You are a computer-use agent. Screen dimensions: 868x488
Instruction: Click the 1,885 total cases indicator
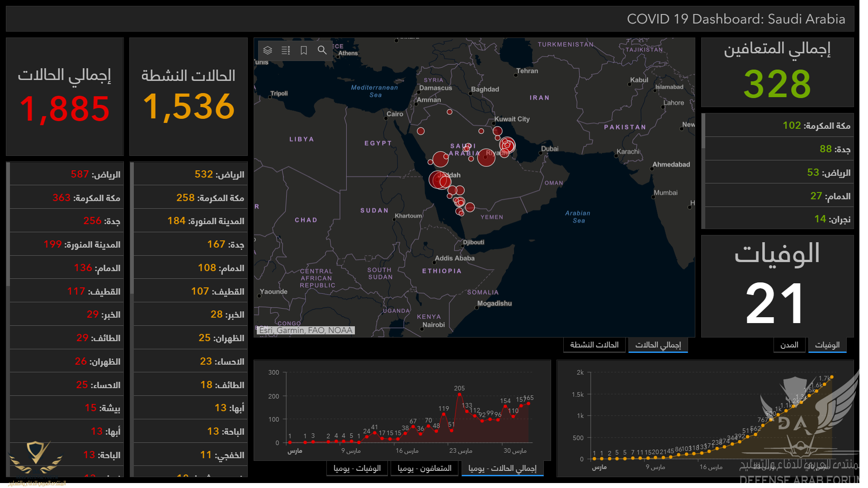pyautogui.click(x=64, y=109)
